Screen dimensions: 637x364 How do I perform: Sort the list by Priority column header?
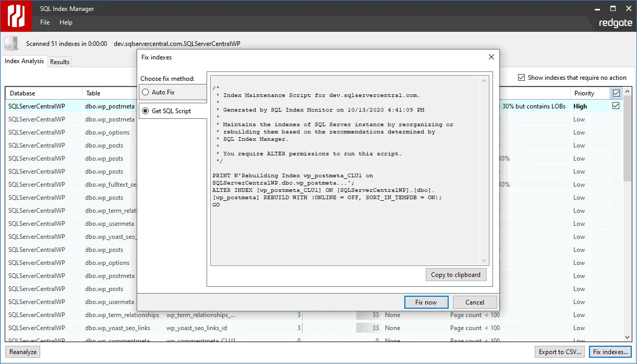584,93
